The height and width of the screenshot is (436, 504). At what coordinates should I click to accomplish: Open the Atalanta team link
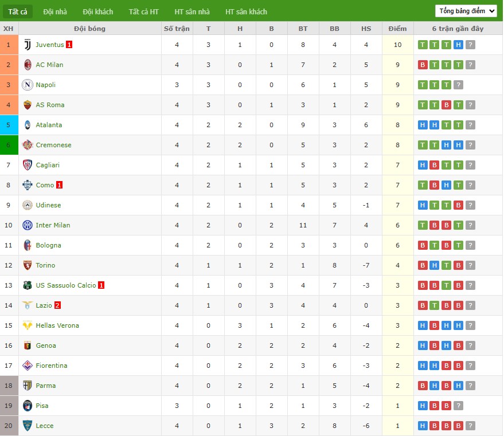49,125
